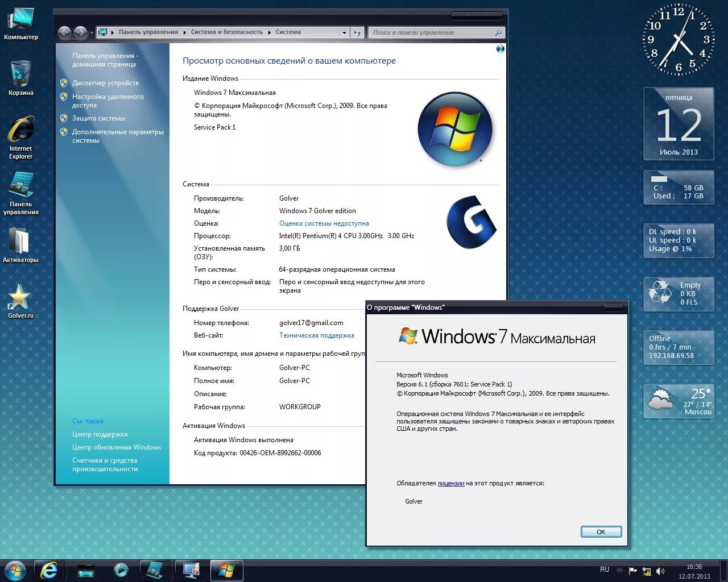
Task: Open the Корзина recycle bin icon
Action: (x=21, y=78)
